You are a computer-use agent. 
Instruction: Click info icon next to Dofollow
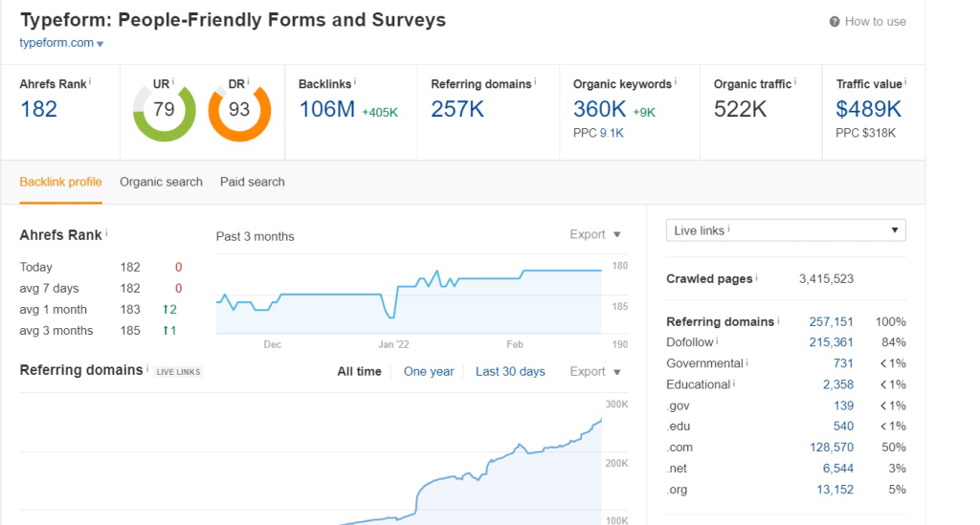tap(717, 341)
